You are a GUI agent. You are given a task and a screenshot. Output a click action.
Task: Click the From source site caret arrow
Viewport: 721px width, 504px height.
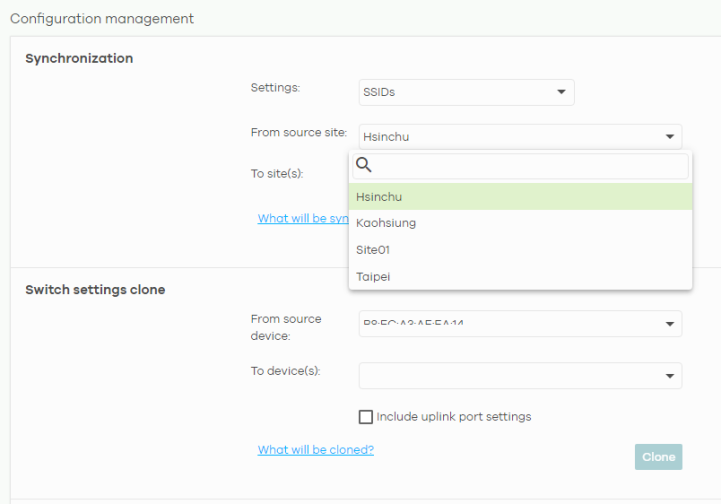[668, 137]
